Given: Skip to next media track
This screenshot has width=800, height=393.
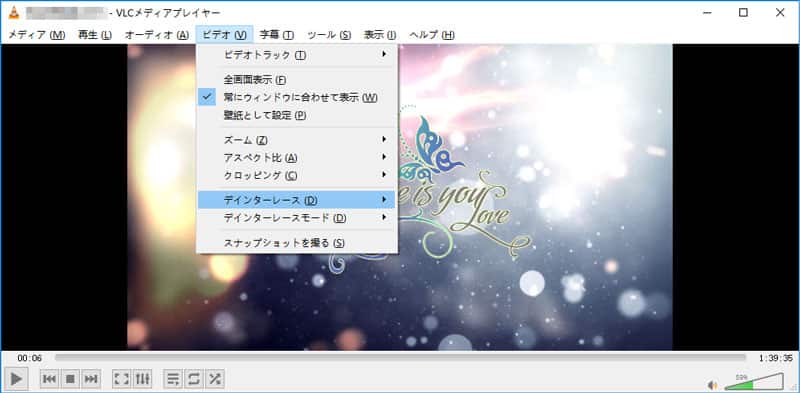Looking at the screenshot, I should [x=91, y=379].
